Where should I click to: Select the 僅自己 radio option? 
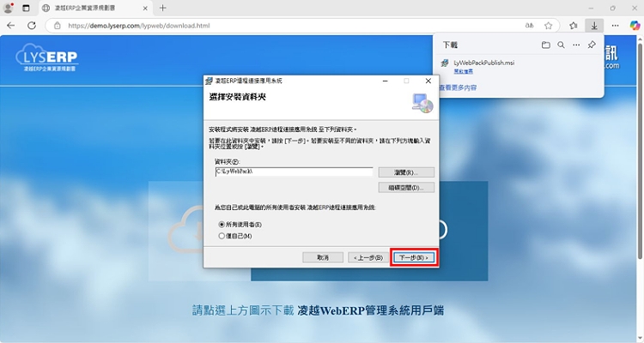tap(222, 234)
